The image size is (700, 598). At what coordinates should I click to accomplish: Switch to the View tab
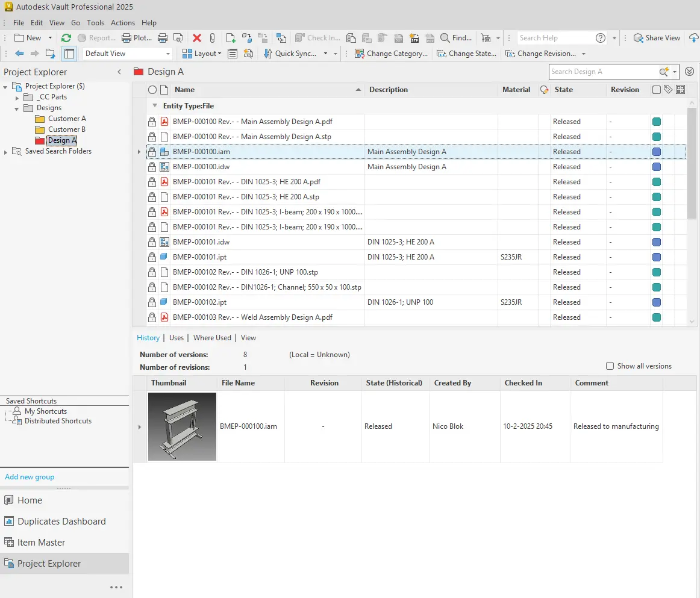[x=248, y=338]
